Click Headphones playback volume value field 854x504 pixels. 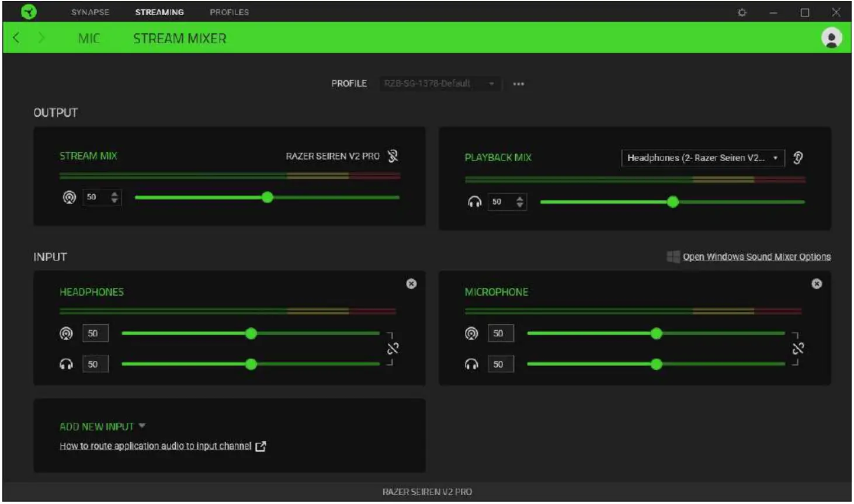95,364
